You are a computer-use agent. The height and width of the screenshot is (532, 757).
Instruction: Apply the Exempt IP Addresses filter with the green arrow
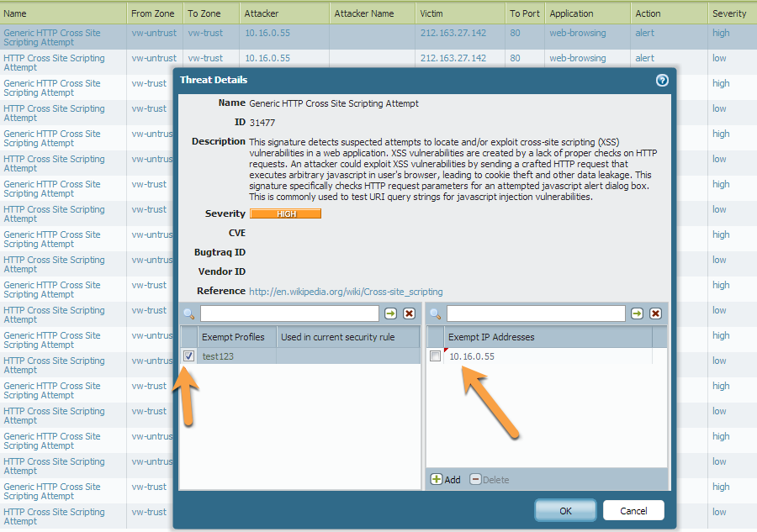pos(637,313)
